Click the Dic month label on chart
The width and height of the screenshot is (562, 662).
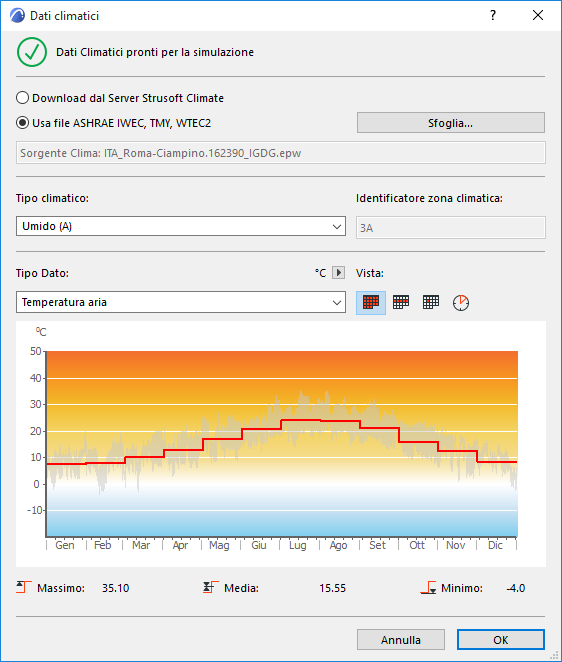coord(495,545)
